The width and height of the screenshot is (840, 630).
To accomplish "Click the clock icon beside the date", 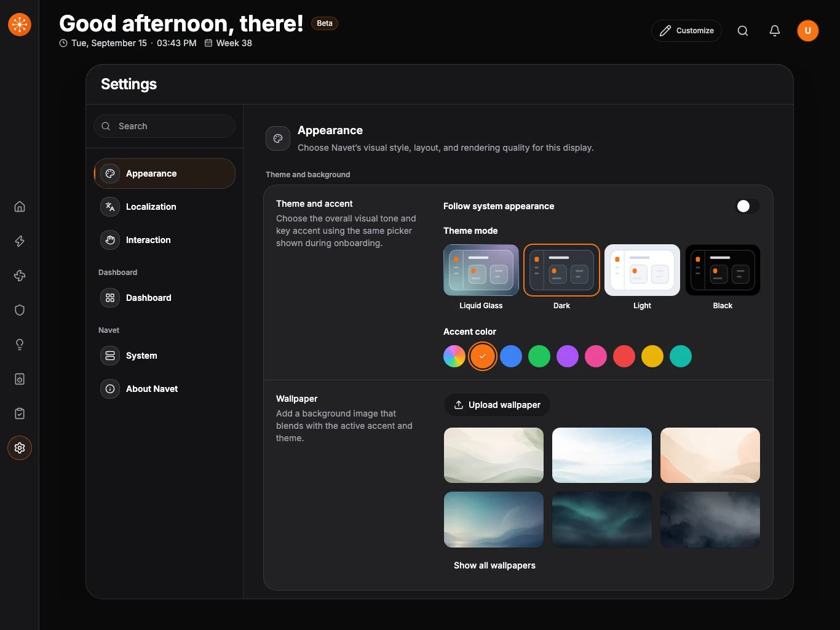I will point(63,43).
